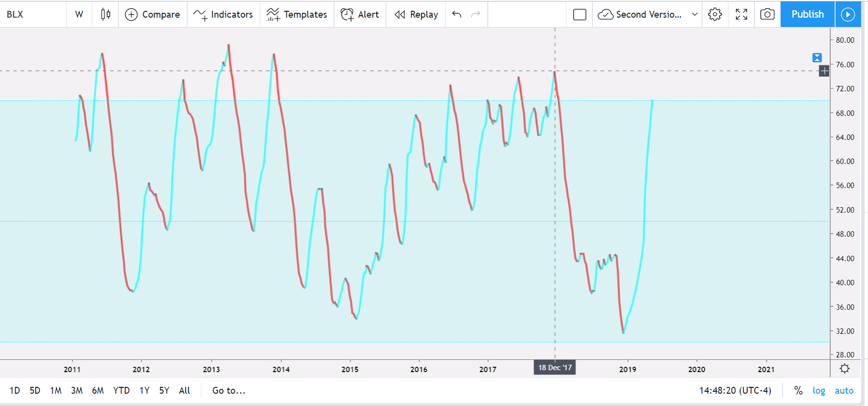The height and width of the screenshot is (406, 868).
Task: Open the Go to date dialog
Action: (229, 390)
